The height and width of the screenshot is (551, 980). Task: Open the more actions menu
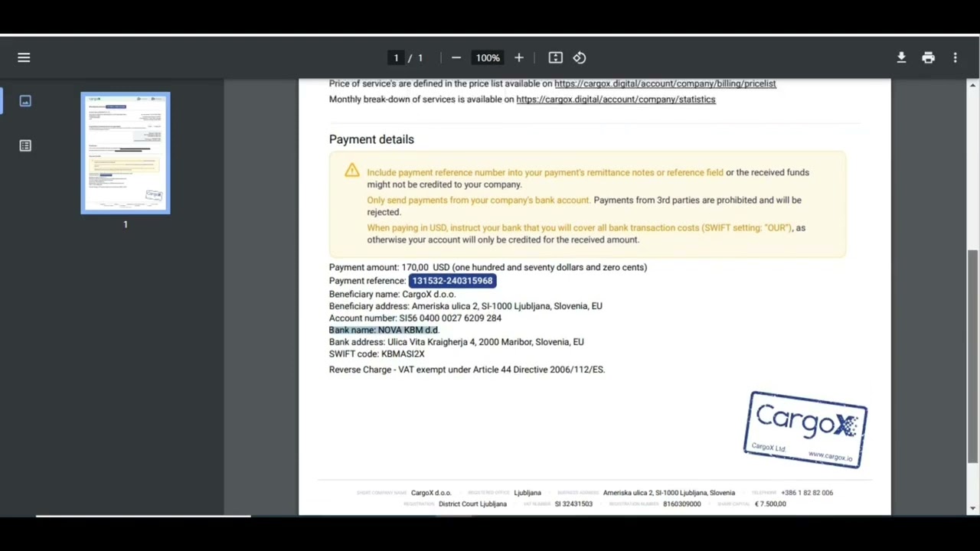pos(955,57)
